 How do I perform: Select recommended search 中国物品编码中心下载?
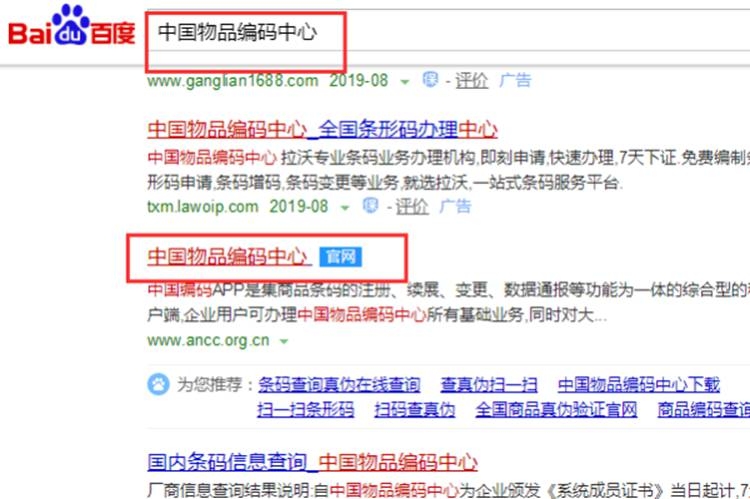639,384
